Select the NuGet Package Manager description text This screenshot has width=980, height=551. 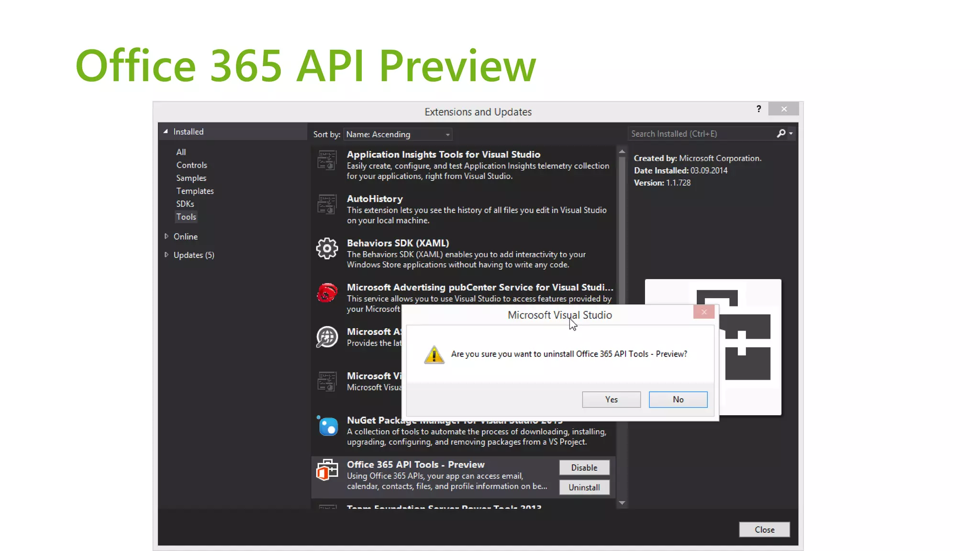(x=477, y=437)
